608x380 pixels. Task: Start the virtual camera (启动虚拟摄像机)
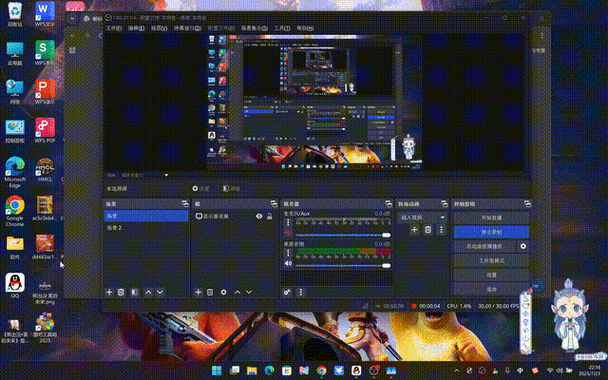[x=484, y=246]
